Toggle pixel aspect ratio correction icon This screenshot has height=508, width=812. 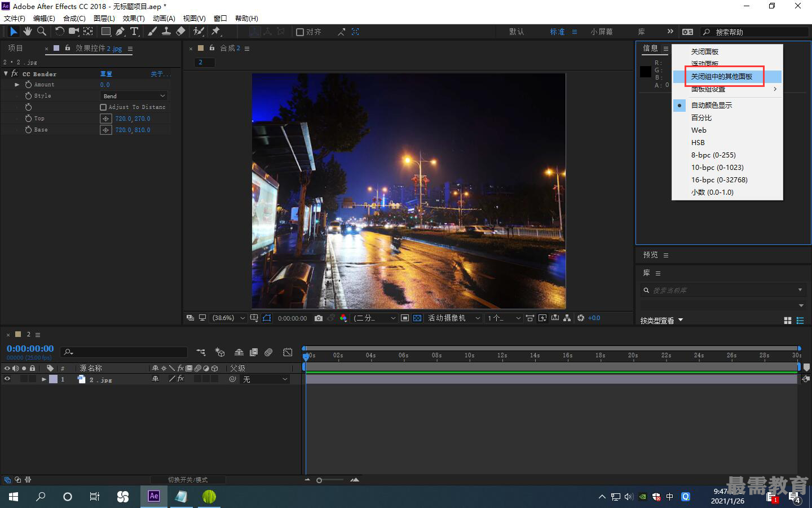529,318
